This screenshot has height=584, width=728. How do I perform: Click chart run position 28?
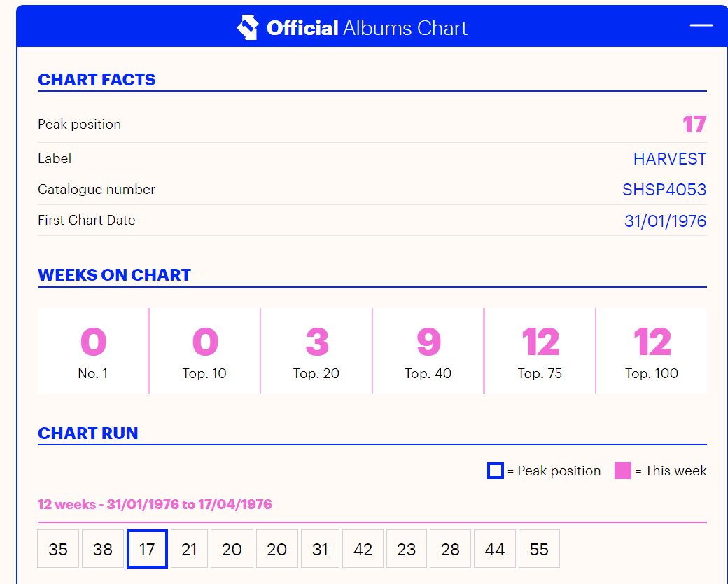(450, 549)
